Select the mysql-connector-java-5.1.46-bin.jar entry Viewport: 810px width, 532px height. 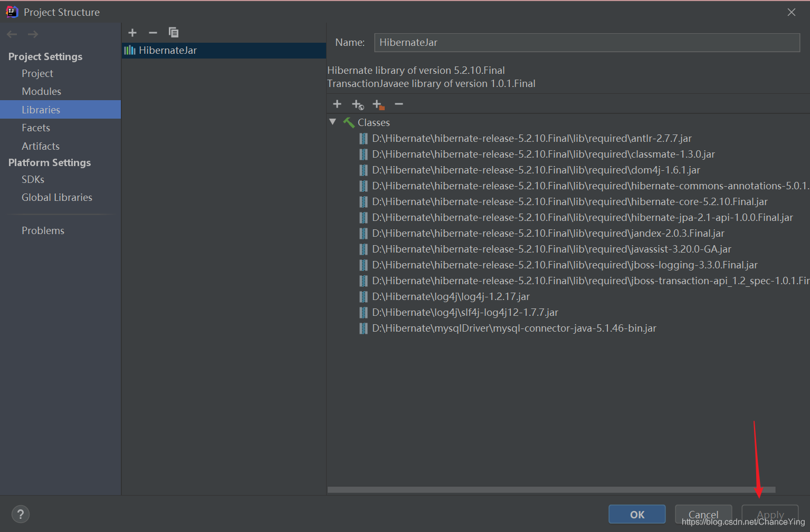point(514,328)
